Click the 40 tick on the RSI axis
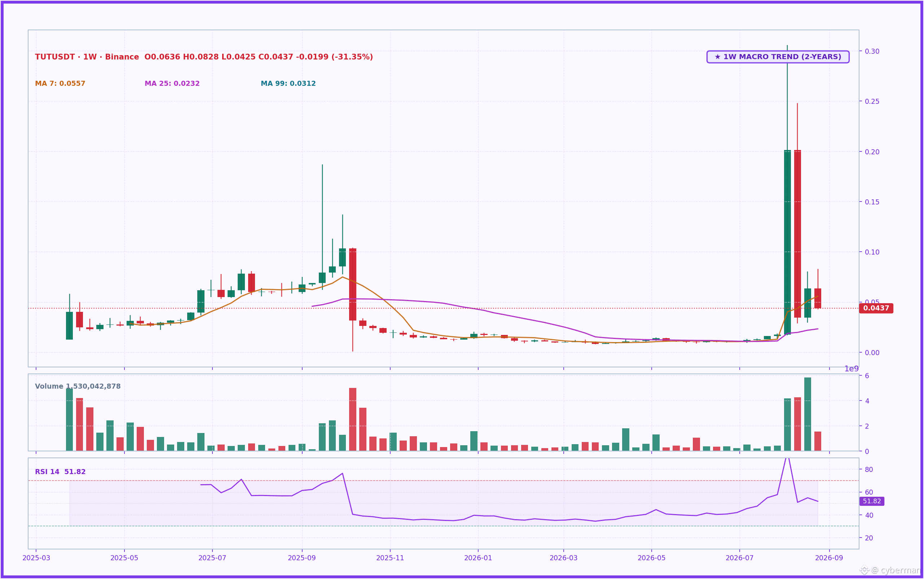Viewport: 924px width, 579px height. coord(869,516)
